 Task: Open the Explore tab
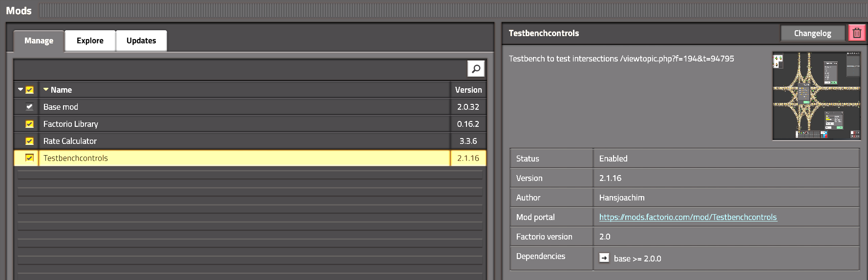[x=90, y=41]
